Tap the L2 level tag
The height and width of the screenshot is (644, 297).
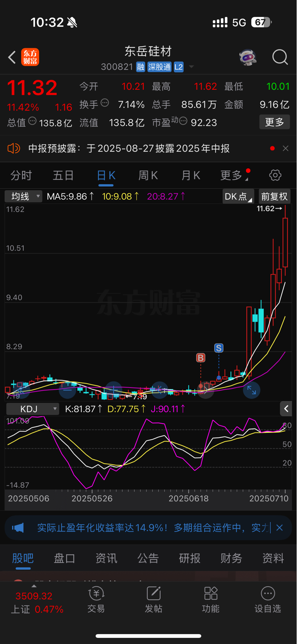pyautogui.click(x=178, y=67)
